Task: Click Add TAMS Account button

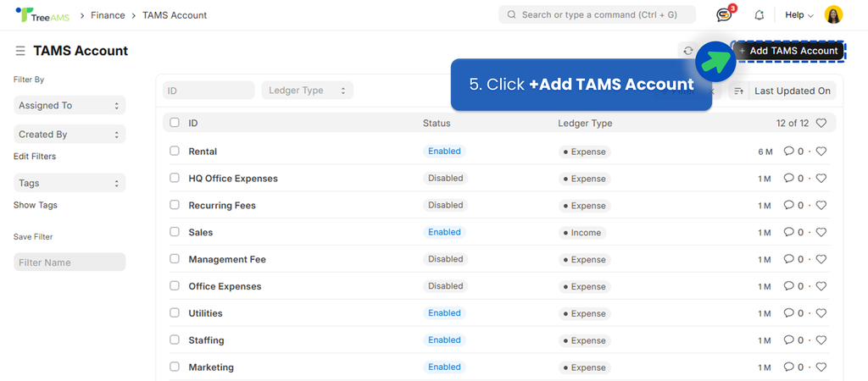Action: (x=788, y=51)
